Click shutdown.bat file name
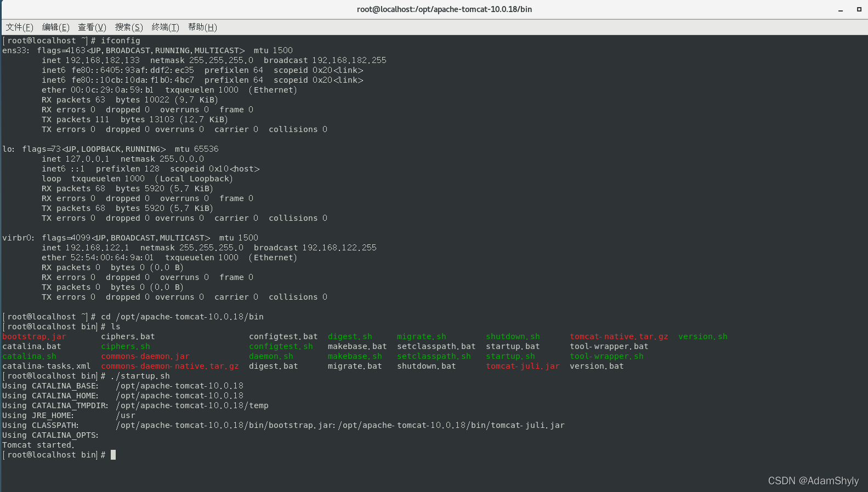The width and height of the screenshot is (868, 492). pos(427,366)
